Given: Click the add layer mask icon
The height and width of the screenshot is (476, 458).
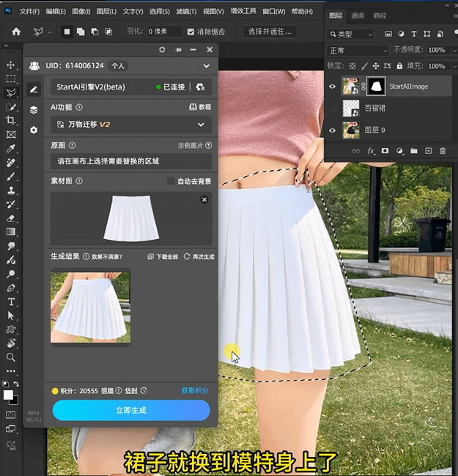Looking at the screenshot, I should pyautogui.click(x=385, y=151).
